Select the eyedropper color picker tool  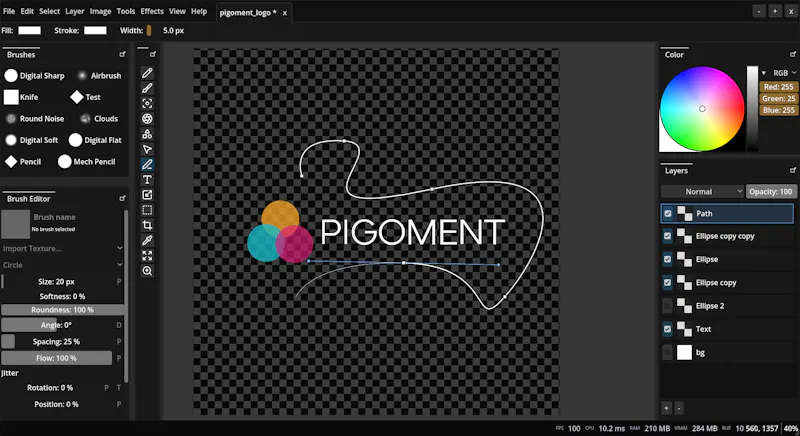click(x=147, y=240)
